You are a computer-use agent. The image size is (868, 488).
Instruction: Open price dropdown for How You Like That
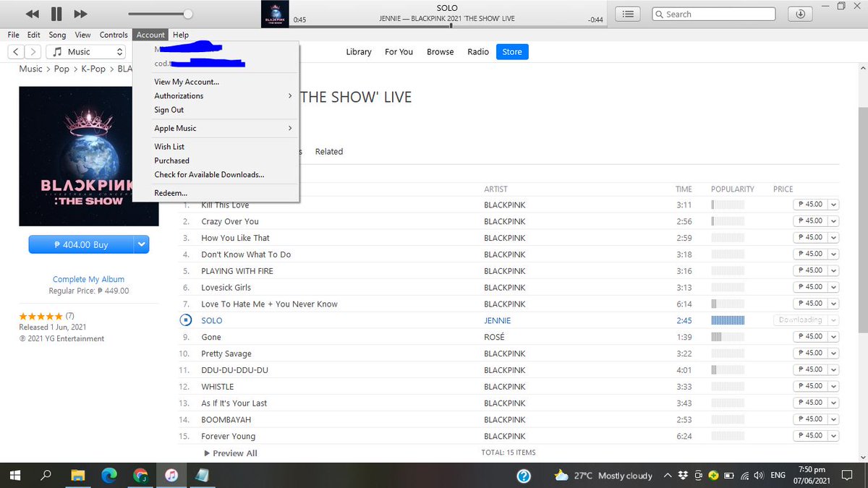pos(833,238)
